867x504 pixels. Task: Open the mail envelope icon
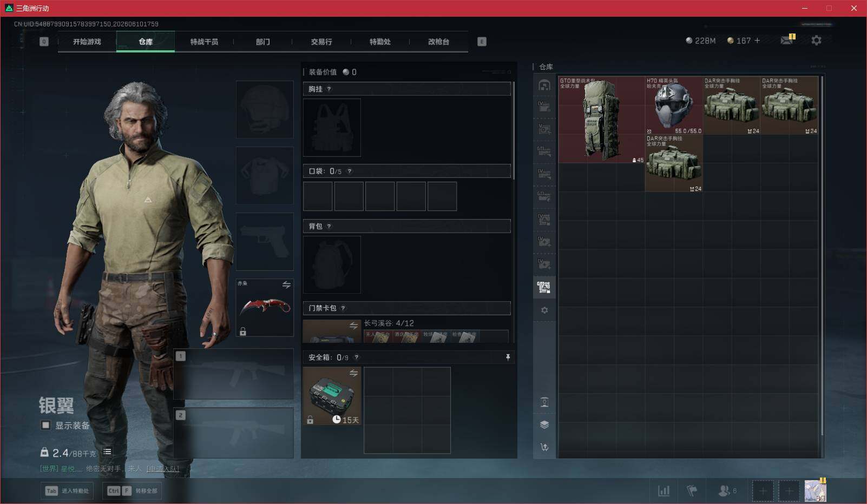tap(787, 41)
